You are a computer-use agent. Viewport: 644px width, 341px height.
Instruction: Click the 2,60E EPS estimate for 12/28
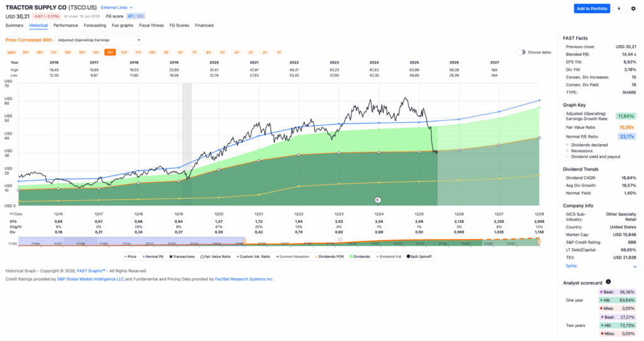pos(539,221)
